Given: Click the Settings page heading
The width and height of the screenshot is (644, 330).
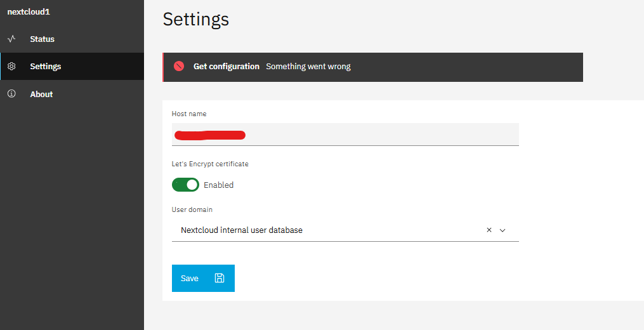Looking at the screenshot, I should pyautogui.click(x=196, y=19).
